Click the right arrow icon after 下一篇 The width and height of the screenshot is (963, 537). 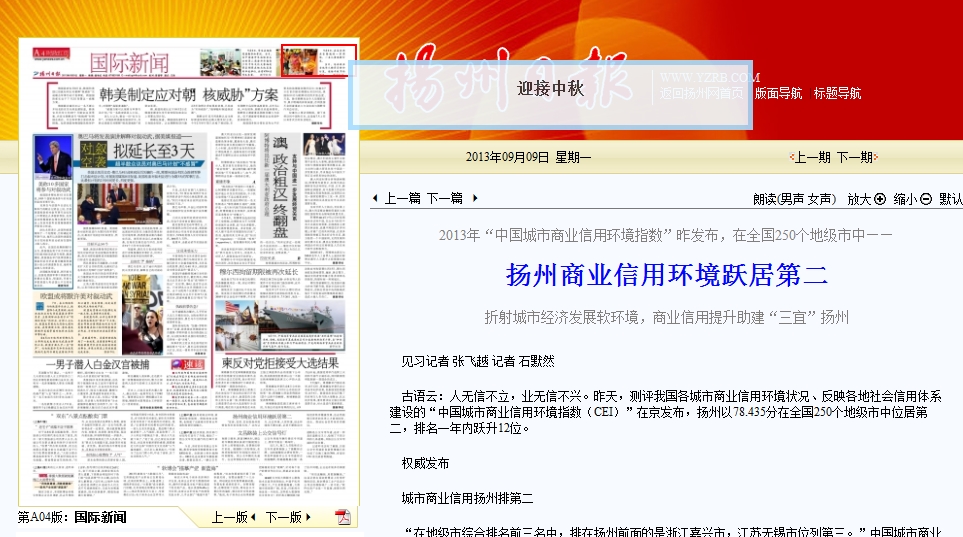point(475,198)
